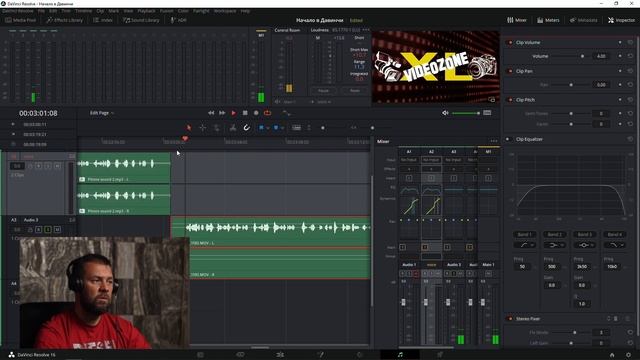Open the Timeline menu
The width and height of the screenshot is (640, 360).
[x=83, y=11]
